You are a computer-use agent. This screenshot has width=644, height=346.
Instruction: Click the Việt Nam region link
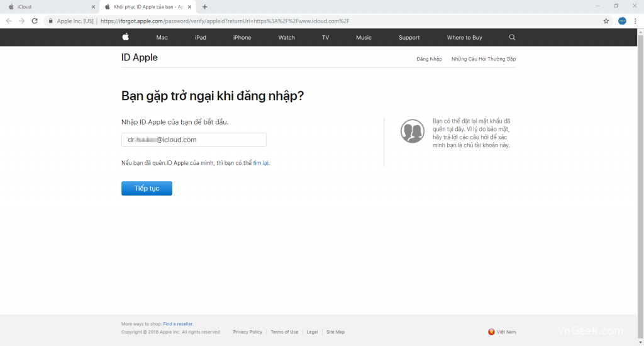tap(506, 332)
